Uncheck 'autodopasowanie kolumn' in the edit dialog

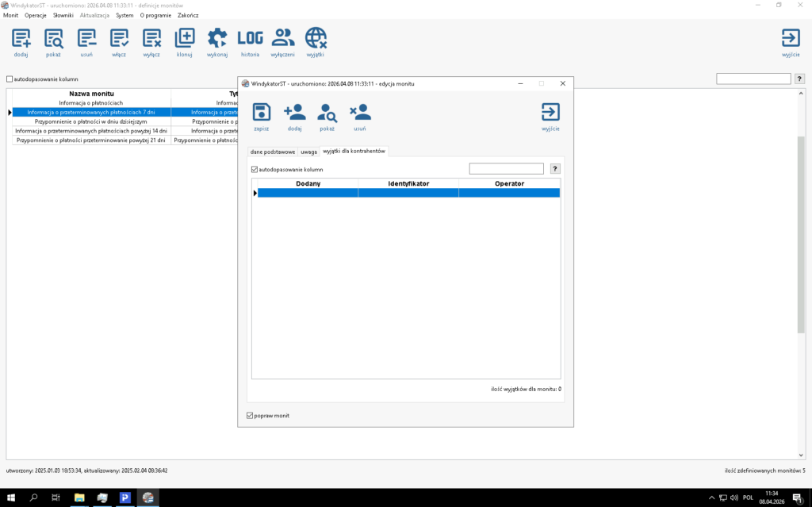click(x=255, y=169)
